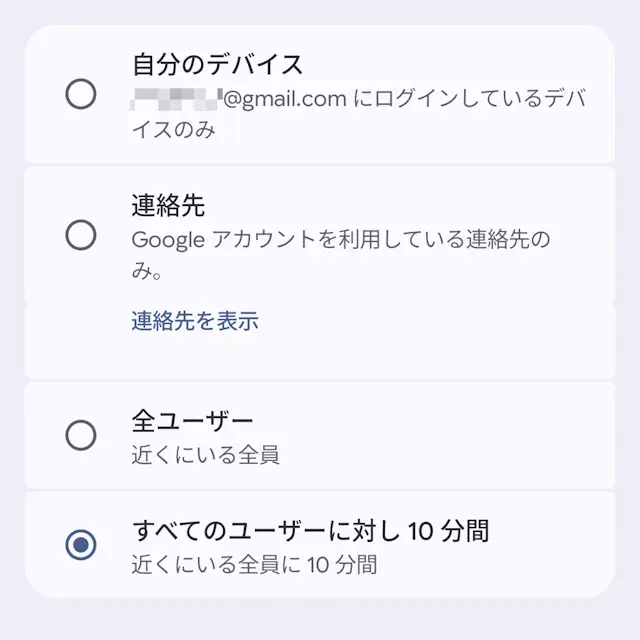640x640 pixels.
Task: Tap the 自分のデバイス title text
Action: click(x=217, y=65)
